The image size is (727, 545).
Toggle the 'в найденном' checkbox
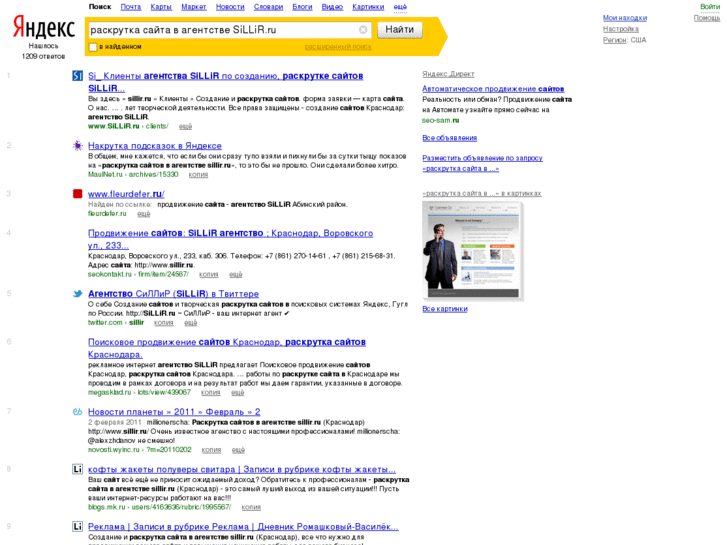pyautogui.click(x=93, y=47)
